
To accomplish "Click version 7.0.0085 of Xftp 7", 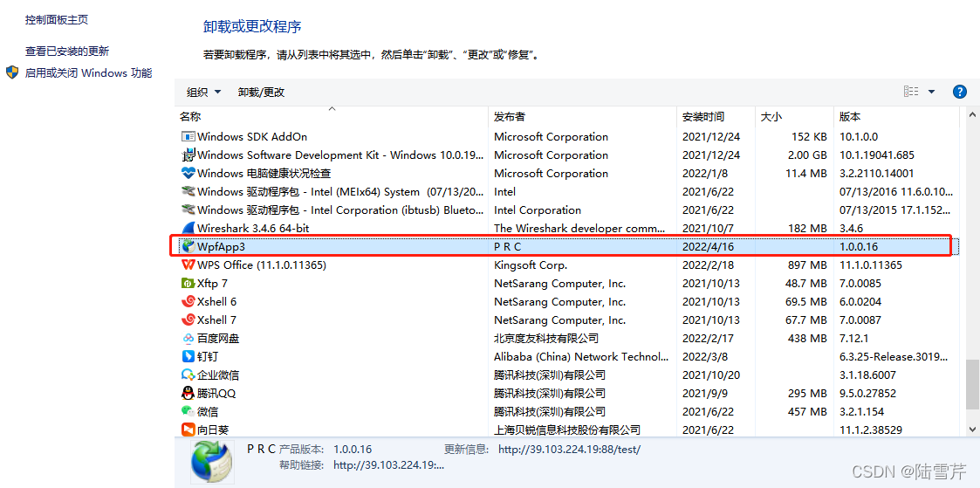I will pyautogui.click(x=860, y=283).
